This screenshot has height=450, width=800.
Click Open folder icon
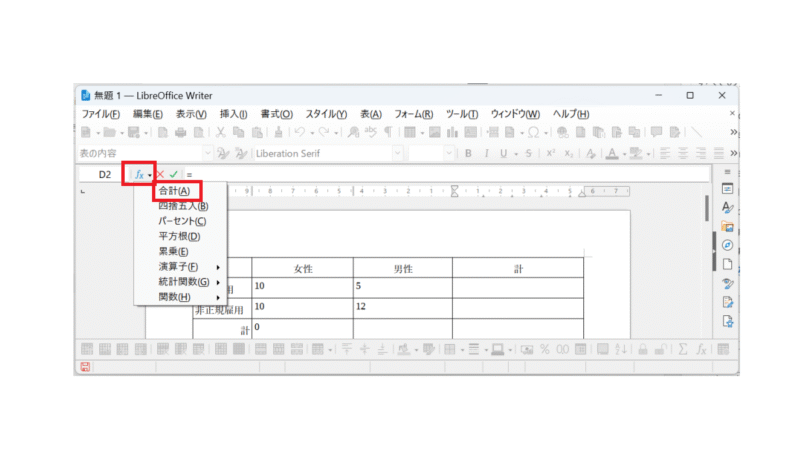(x=109, y=133)
